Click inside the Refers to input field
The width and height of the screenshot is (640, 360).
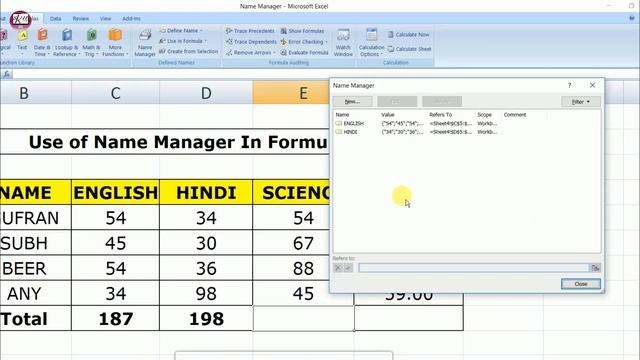coord(473,268)
